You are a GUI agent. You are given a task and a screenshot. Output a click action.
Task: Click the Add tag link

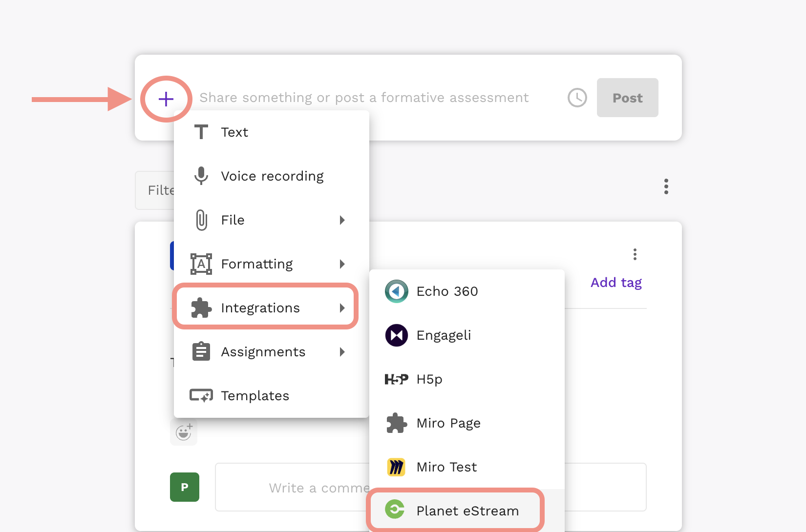tap(616, 283)
